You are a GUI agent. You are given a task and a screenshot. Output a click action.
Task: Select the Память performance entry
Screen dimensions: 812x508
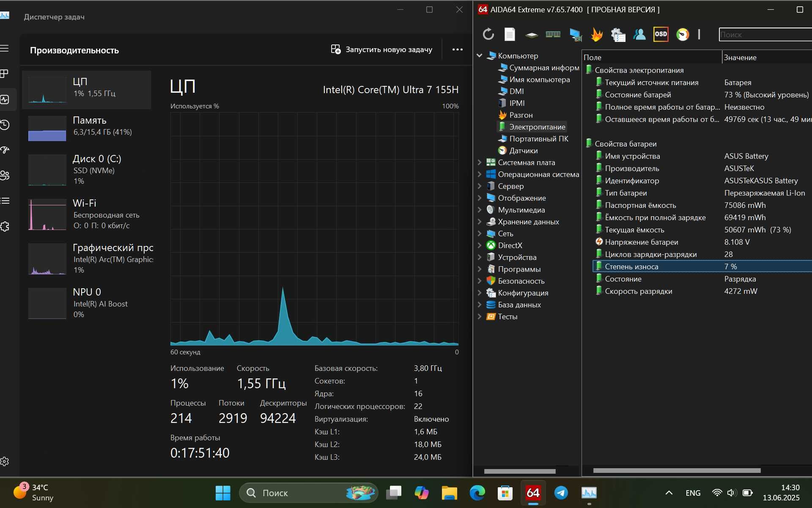86,128
